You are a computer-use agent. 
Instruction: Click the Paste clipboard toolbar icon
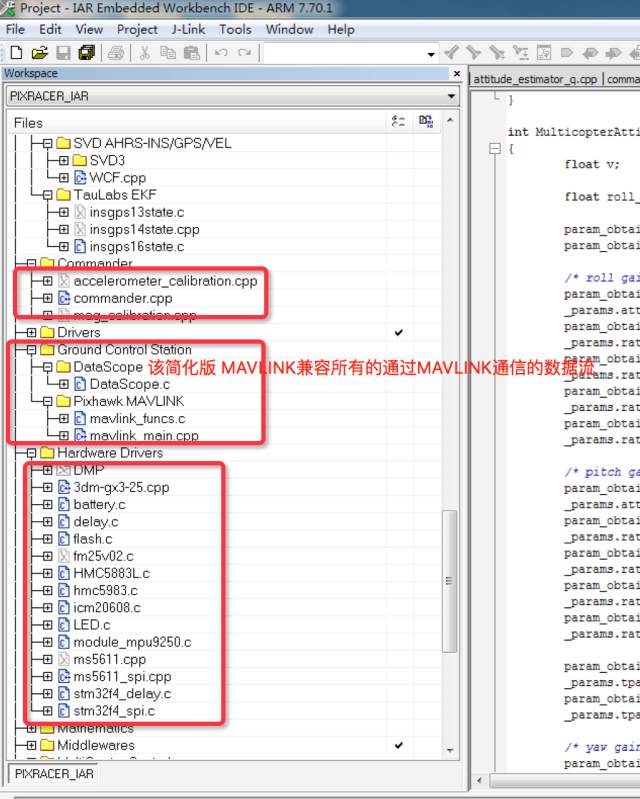191,53
